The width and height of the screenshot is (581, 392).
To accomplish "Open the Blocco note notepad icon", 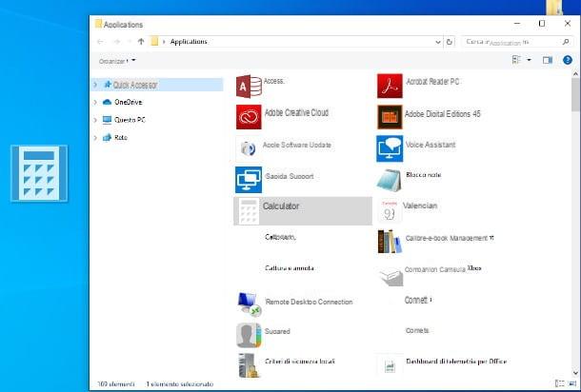I will 389,180.
